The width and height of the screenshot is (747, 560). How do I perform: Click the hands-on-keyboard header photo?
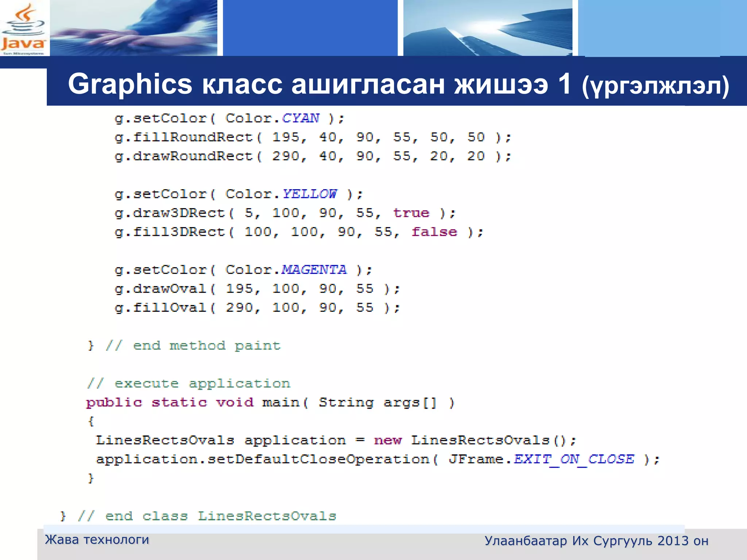click(x=133, y=28)
